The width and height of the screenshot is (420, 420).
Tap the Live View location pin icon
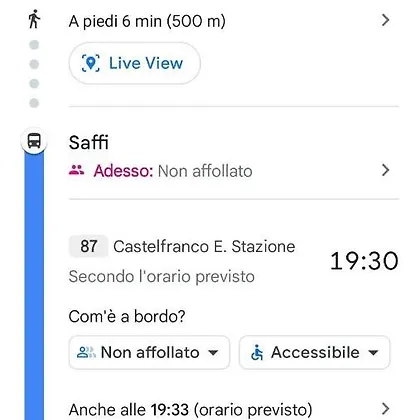point(91,63)
